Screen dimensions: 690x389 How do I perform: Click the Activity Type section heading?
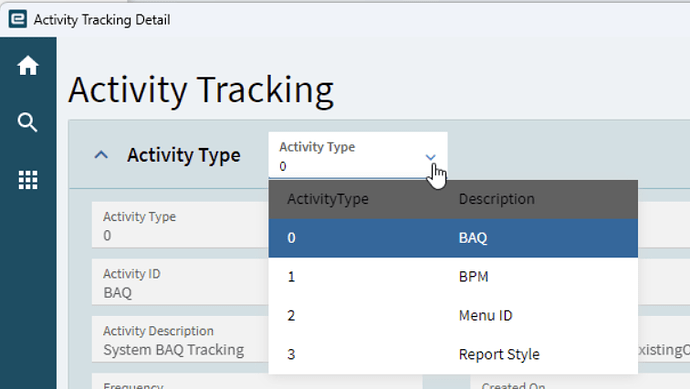[184, 155]
